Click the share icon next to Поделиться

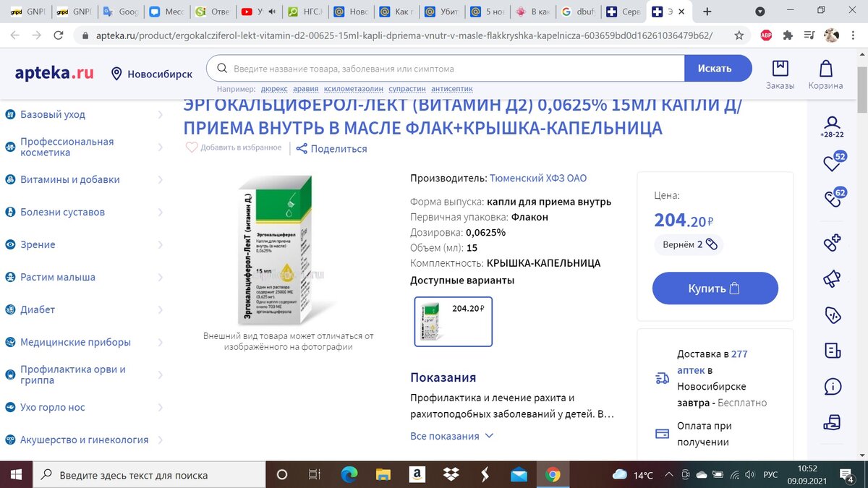click(x=302, y=149)
